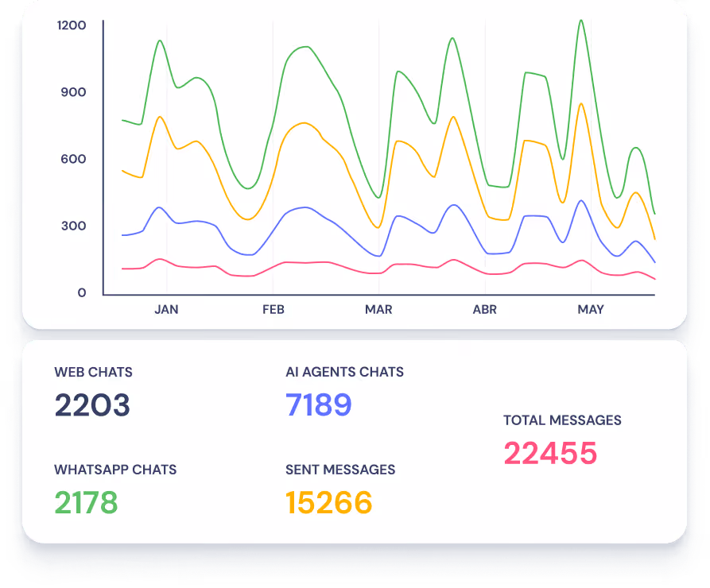This screenshot has width=710, height=588.
Task: Click the JAN label on the x-axis
Action: pyautogui.click(x=166, y=310)
